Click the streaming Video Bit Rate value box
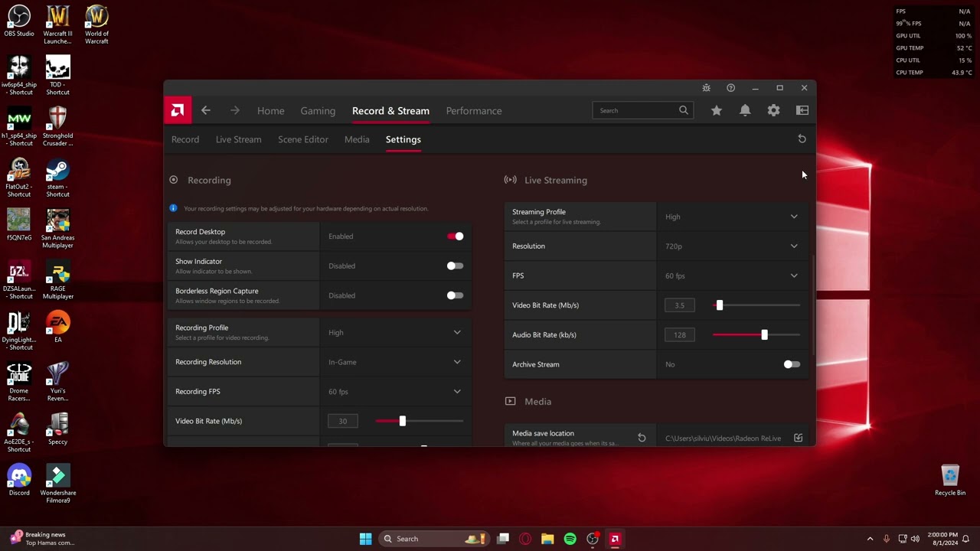 point(680,305)
